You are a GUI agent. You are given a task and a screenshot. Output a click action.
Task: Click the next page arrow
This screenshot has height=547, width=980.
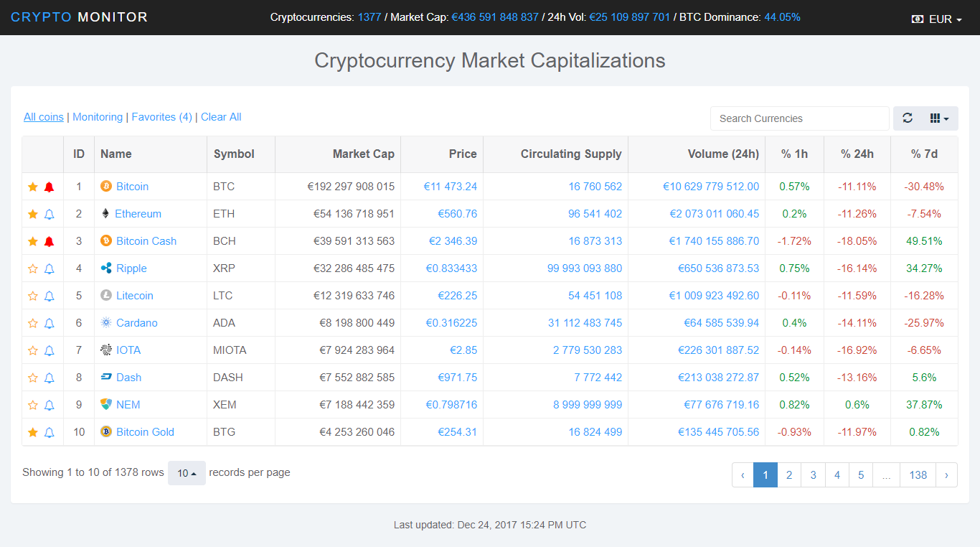(947, 475)
